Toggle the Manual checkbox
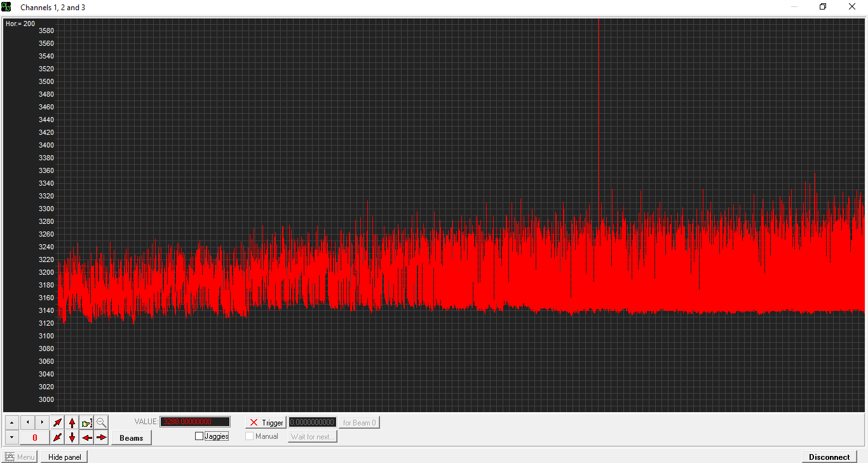This screenshot has height=463, width=868. click(250, 436)
